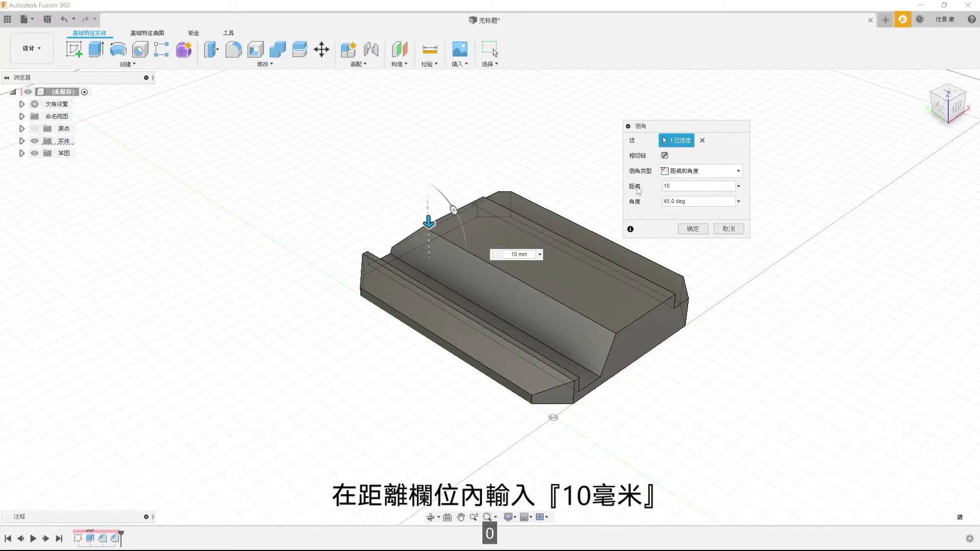Cancel chamfer with 取消 button
The image size is (980, 551).
coord(728,229)
